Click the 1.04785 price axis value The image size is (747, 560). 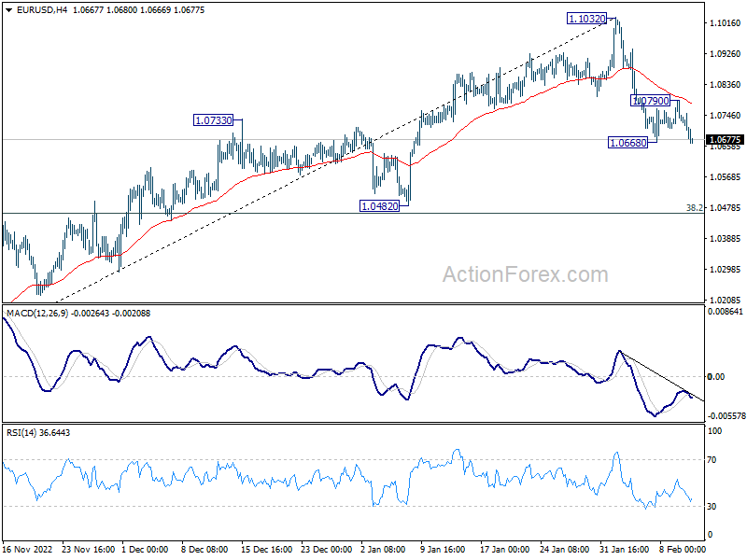tap(726, 207)
